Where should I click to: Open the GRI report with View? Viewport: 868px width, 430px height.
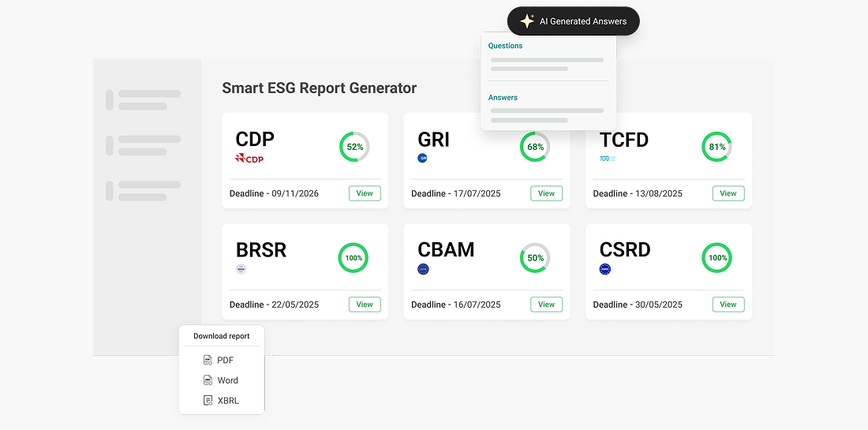[546, 193]
